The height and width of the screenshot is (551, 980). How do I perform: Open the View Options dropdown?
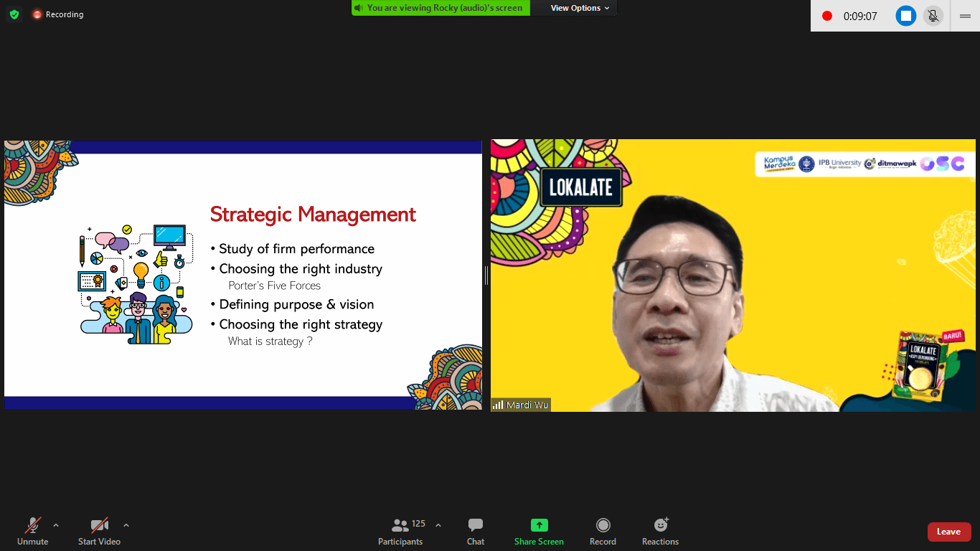580,8
